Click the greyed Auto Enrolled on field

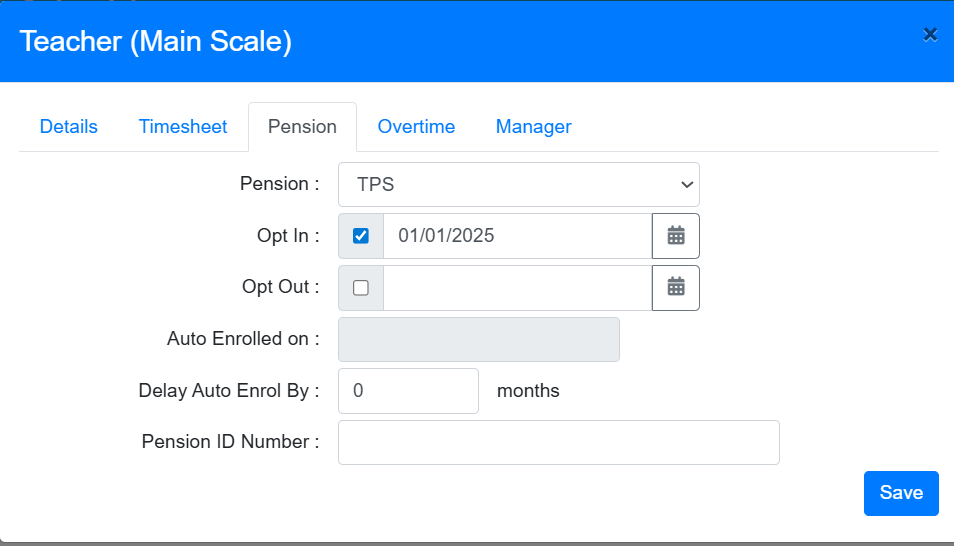click(479, 339)
